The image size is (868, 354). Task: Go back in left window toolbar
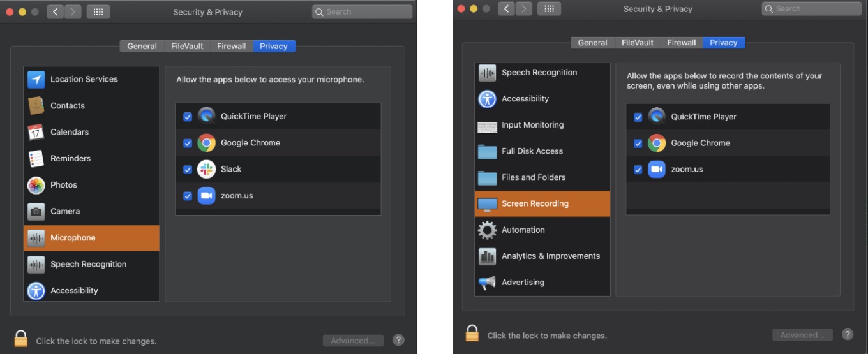[56, 12]
